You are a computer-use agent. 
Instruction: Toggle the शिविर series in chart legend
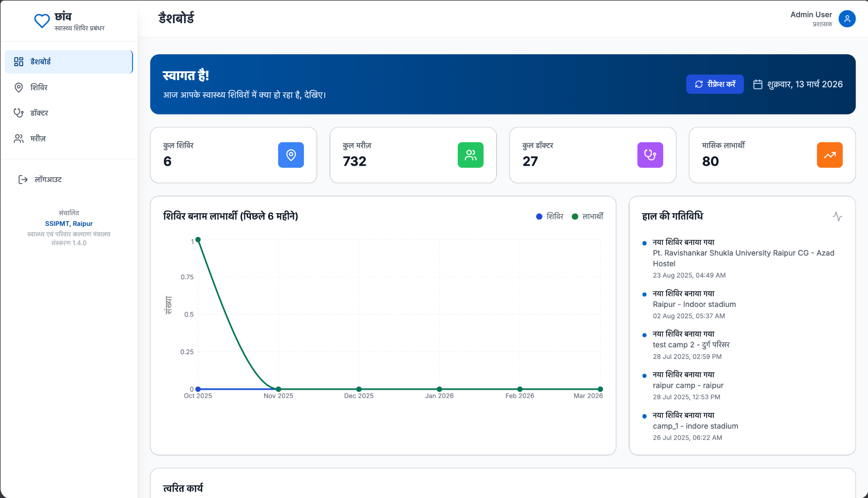click(550, 217)
